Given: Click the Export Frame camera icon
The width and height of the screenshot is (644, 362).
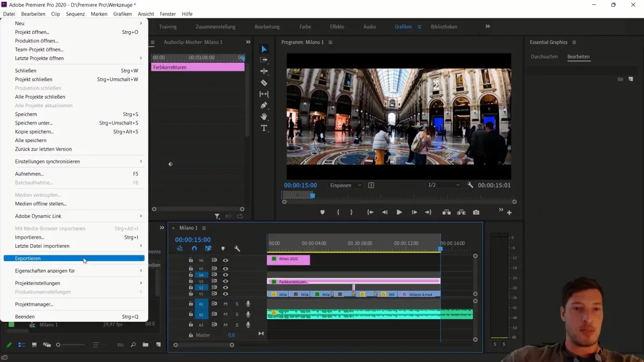Looking at the screenshot, I should pos(476,212).
